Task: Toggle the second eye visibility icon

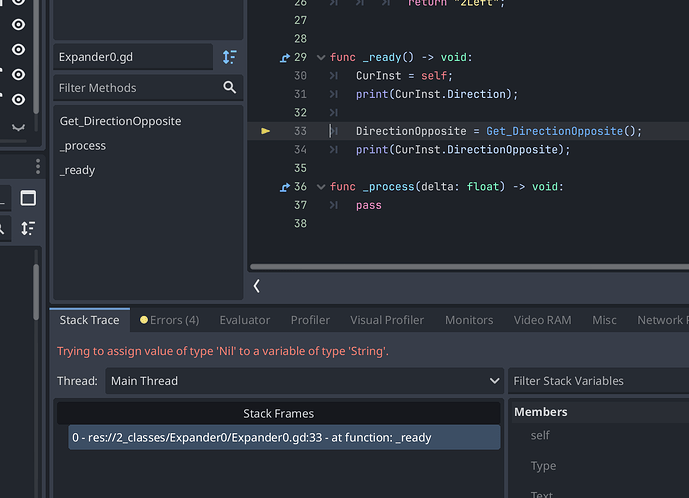Action: (18, 24)
